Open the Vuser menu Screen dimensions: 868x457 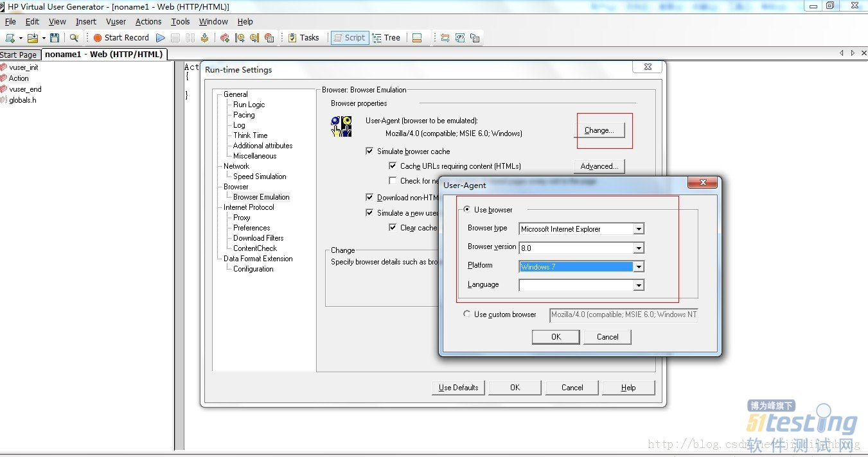pyautogui.click(x=116, y=21)
